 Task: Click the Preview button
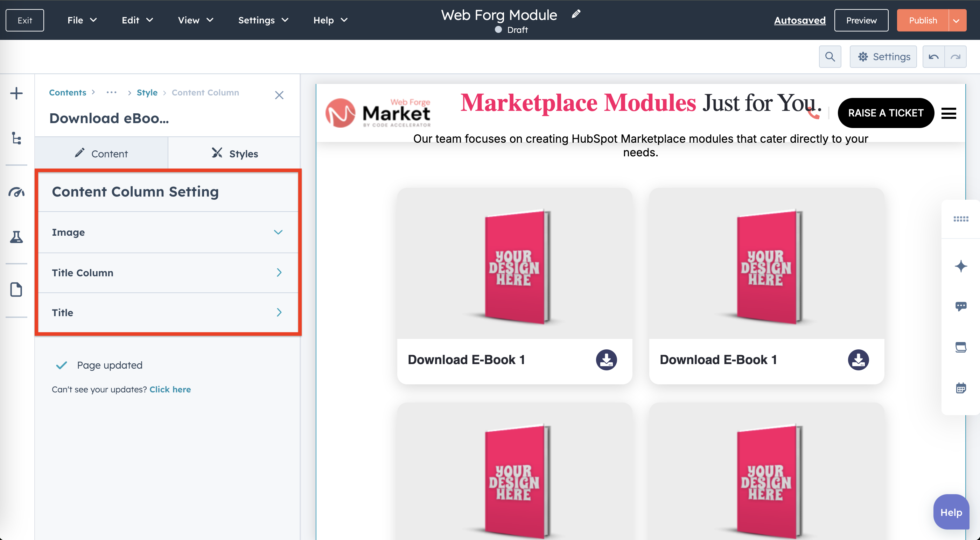click(x=861, y=21)
